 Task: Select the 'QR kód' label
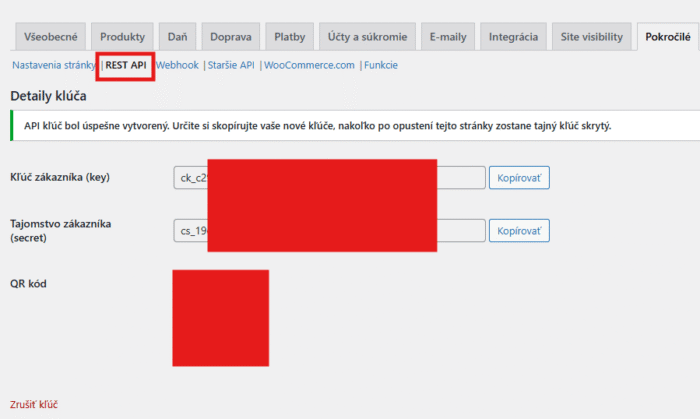point(28,284)
